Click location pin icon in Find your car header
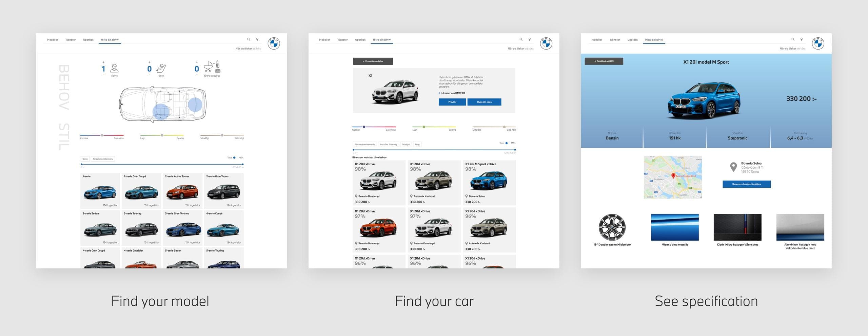Viewport: 868px width, 336px height. tap(530, 39)
